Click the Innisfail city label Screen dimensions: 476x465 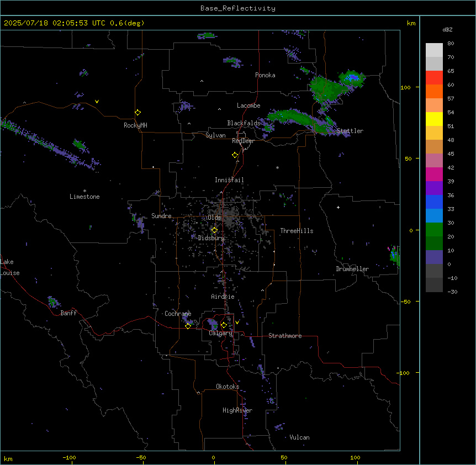tap(229, 180)
